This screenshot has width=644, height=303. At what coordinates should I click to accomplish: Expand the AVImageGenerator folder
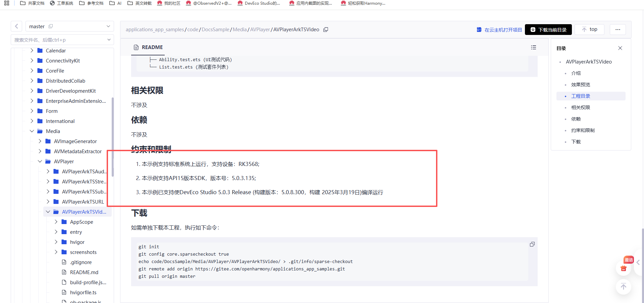point(40,141)
